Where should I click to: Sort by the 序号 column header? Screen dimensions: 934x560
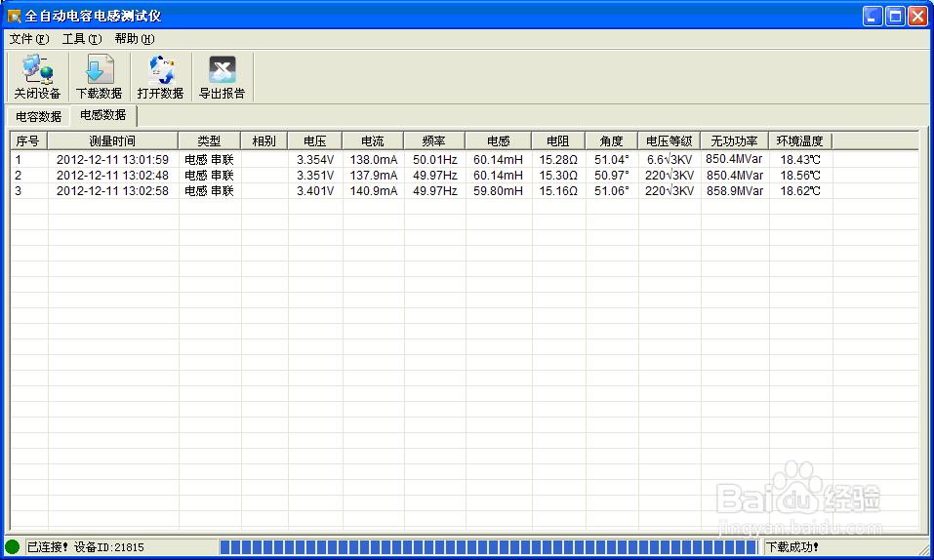pos(28,141)
